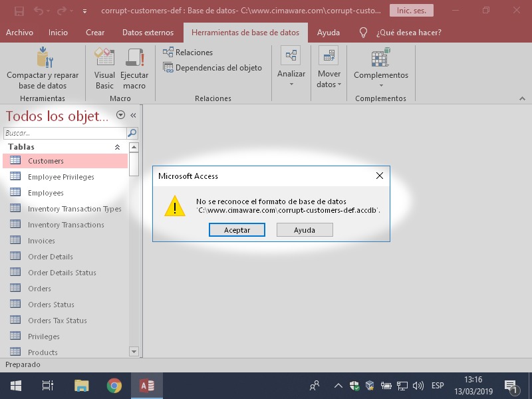Screen dimensions: 532x399
Task: Expand the Complementos dropdown
Action: tap(381, 80)
